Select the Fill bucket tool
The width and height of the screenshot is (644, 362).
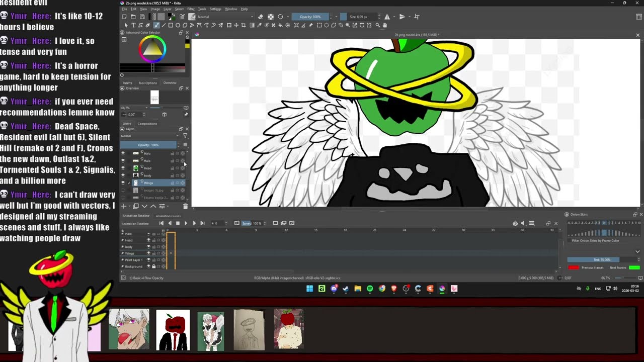click(280, 25)
